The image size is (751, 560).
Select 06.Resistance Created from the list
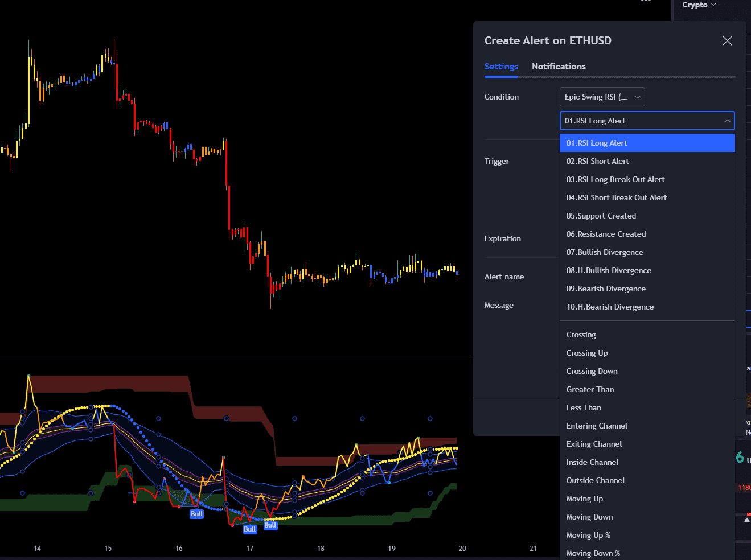(606, 234)
